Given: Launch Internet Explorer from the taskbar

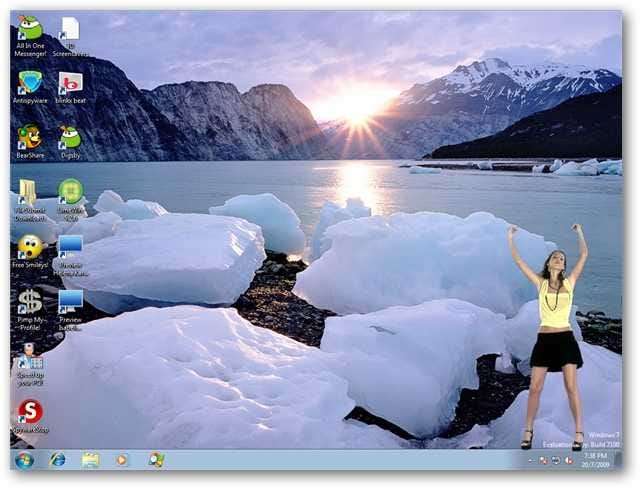Looking at the screenshot, I should point(57,460).
